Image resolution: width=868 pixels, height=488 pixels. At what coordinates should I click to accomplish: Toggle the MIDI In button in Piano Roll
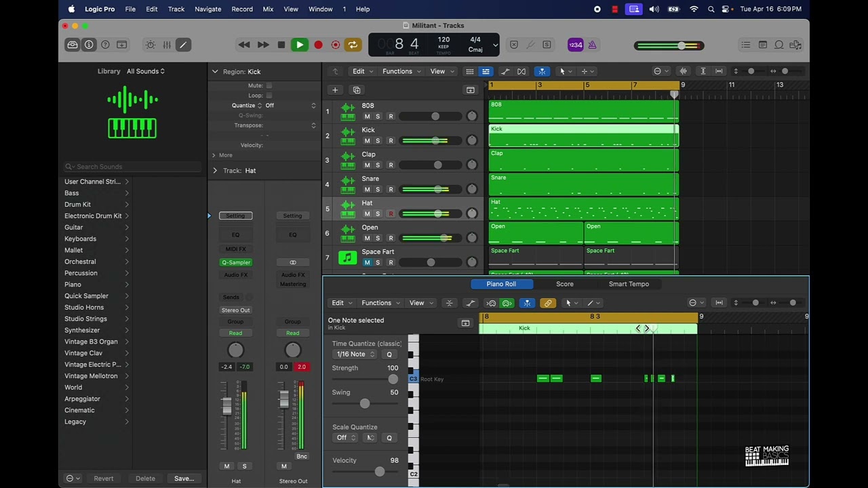(x=507, y=303)
